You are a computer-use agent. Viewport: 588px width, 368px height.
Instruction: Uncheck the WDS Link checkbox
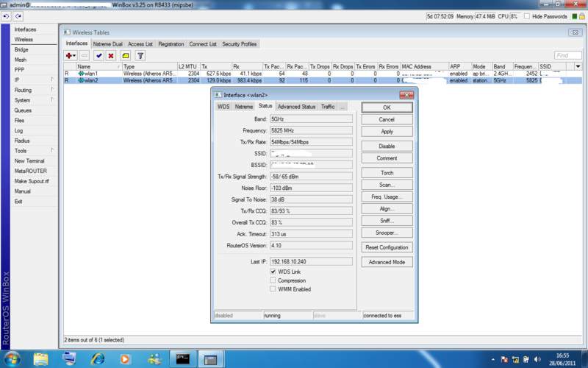click(273, 272)
